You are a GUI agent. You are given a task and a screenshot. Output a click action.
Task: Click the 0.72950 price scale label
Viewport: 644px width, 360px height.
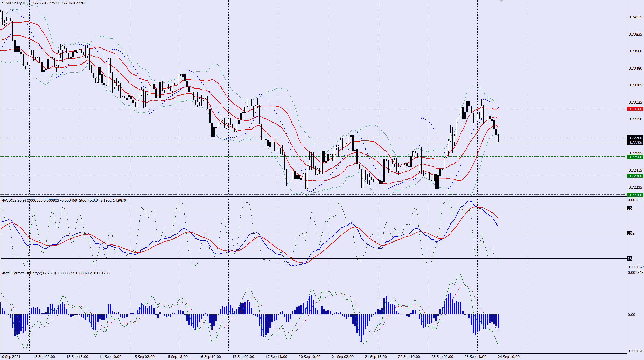tap(635, 119)
